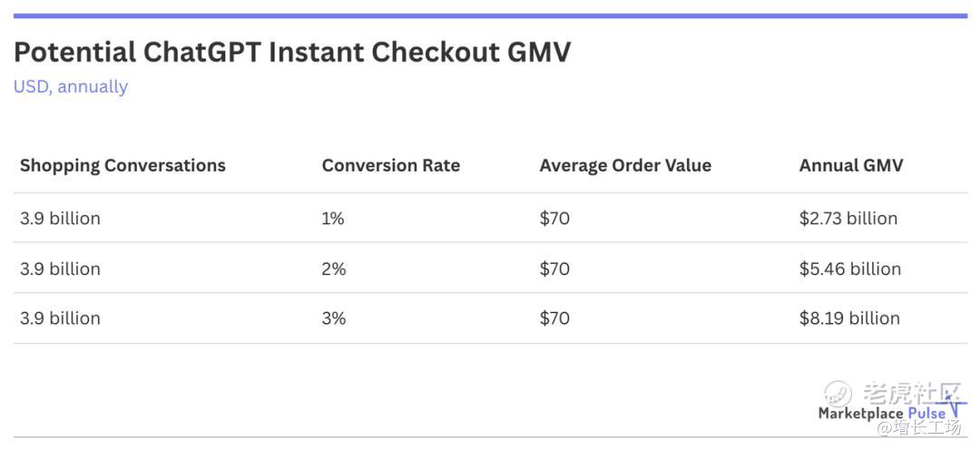The image size is (980, 450).
Task: Click the "Marketplace Pulse" brand text
Action: click(880, 414)
